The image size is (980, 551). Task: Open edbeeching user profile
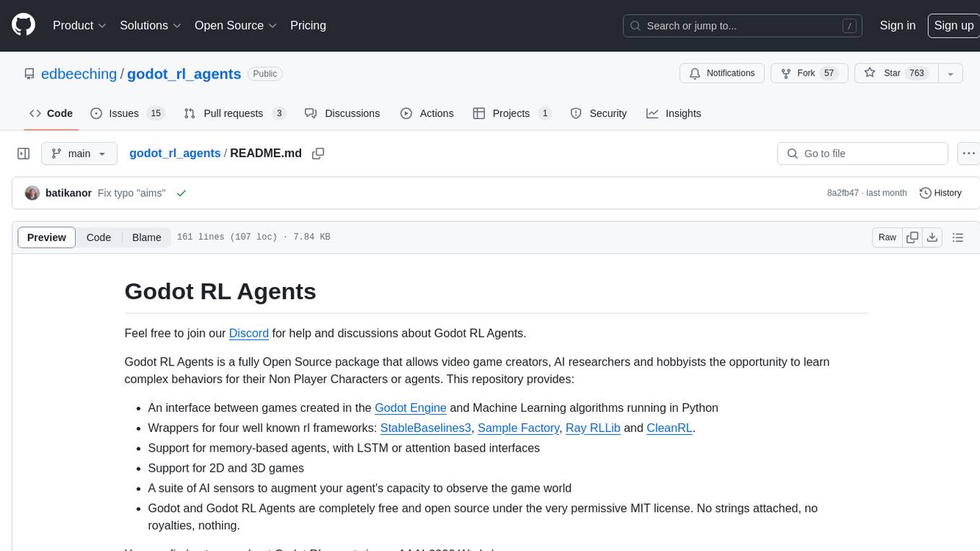[x=79, y=74]
